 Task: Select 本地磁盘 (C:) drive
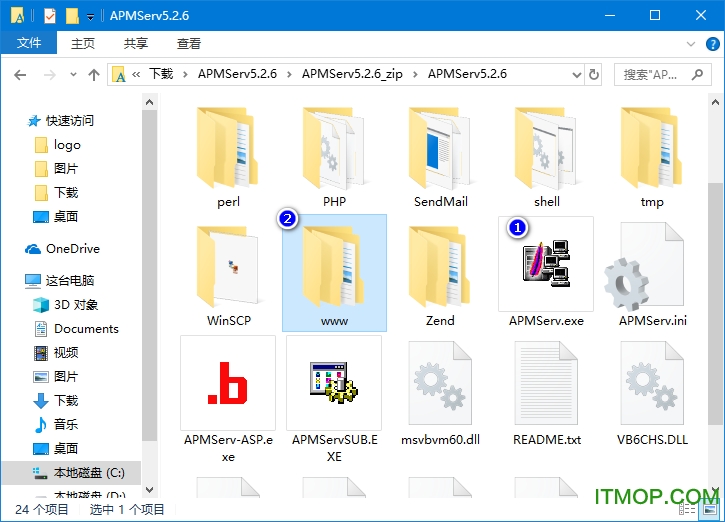pos(71,473)
